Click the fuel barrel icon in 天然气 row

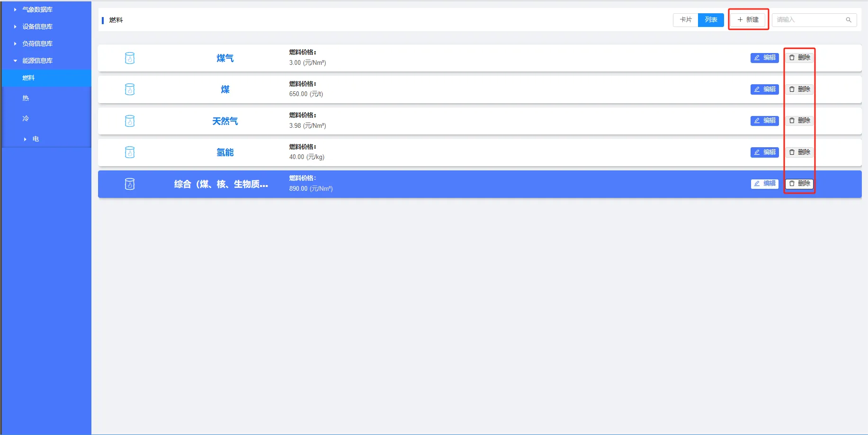(x=130, y=121)
